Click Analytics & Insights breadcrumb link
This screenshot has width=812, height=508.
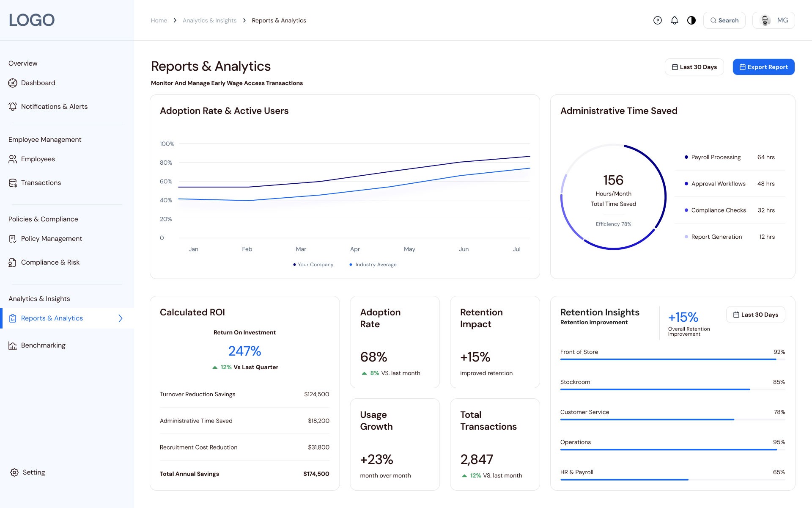point(209,20)
